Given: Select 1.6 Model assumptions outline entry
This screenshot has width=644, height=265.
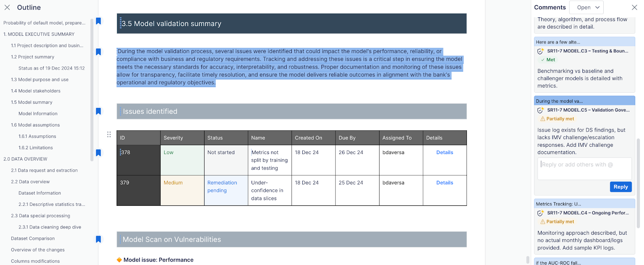Looking at the screenshot, I should (x=35, y=125).
